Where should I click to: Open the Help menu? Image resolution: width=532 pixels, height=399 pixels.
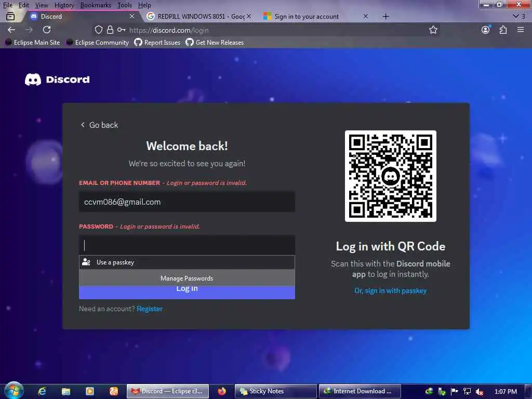[x=144, y=5]
